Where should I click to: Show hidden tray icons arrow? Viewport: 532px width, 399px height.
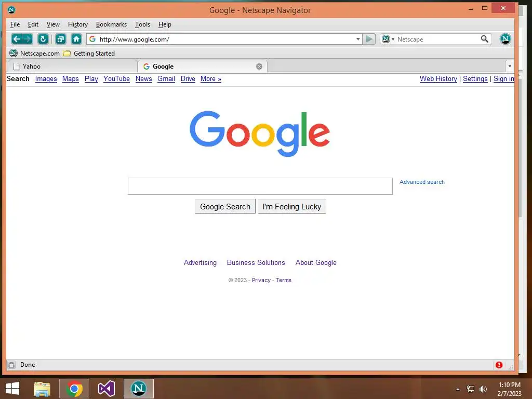point(458,389)
